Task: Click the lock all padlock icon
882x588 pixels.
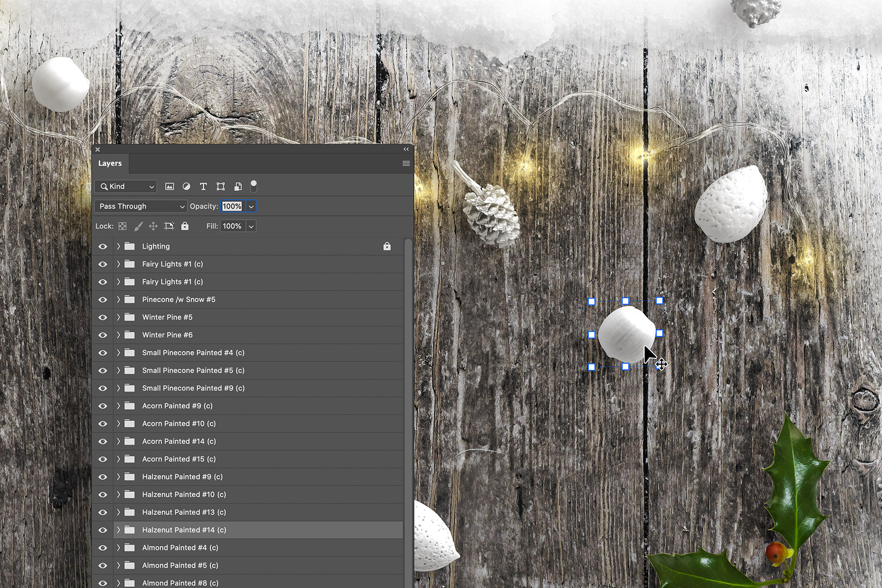Action: pyautogui.click(x=185, y=226)
